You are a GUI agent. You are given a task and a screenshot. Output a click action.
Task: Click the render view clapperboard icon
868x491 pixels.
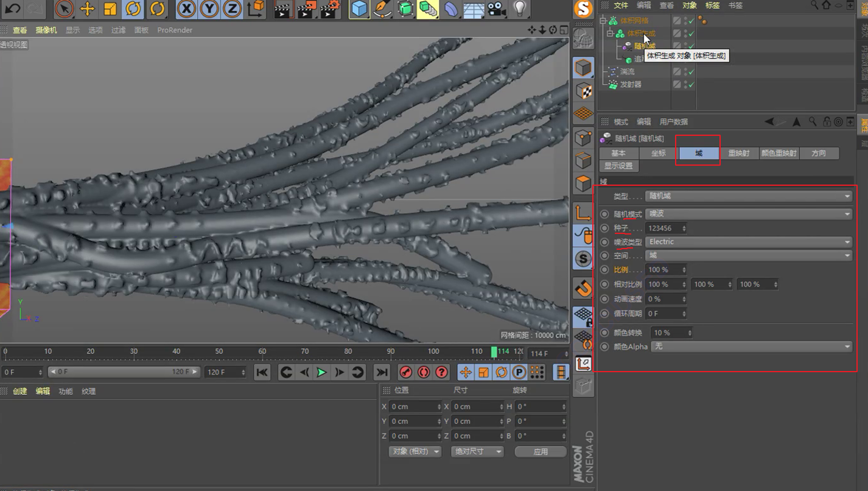click(282, 9)
